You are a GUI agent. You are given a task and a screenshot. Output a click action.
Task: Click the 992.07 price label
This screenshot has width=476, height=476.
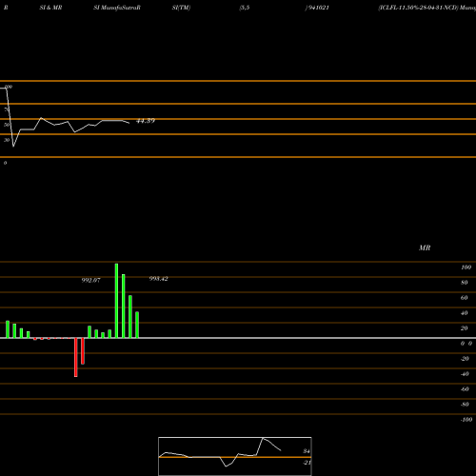pos(90,280)
